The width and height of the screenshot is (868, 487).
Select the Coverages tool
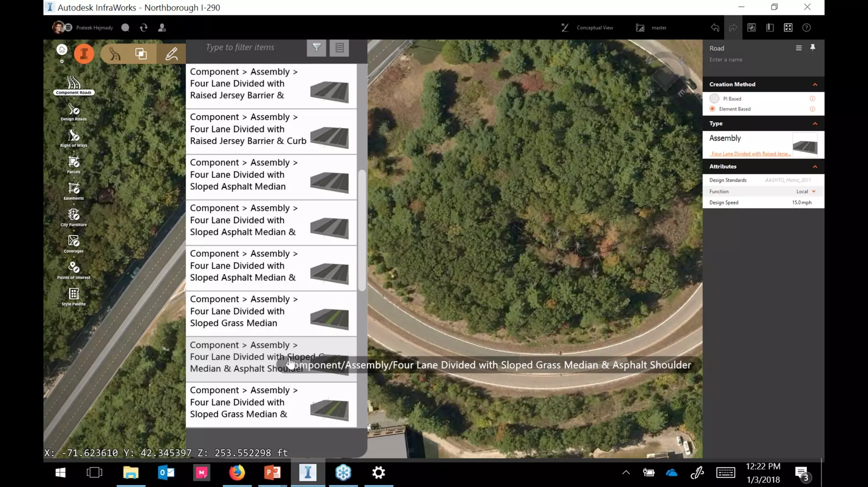coord(74,244)
